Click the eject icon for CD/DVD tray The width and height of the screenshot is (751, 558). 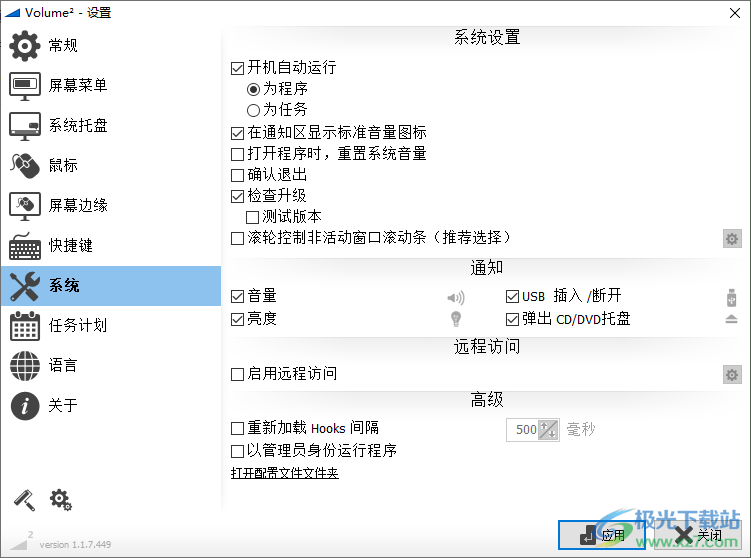pos(731,319)
